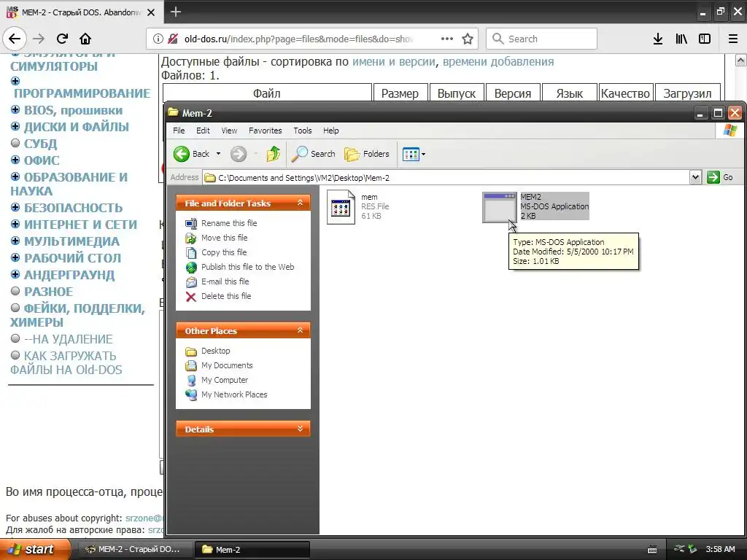Open the browser hamburger menu
This screenshot has height=560, width=747.
point(733,39)
